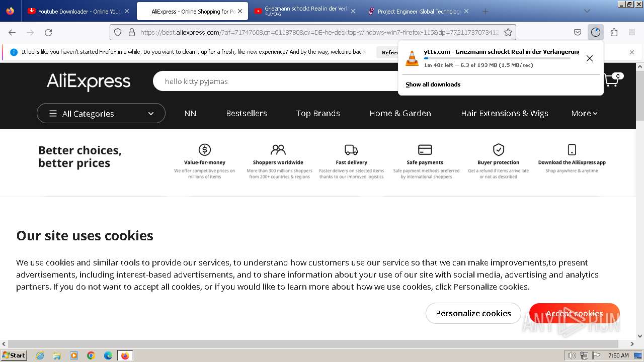Switch to the Griezmann schockt Real tab
Screen dimensions: 644x362
[306, 11]
